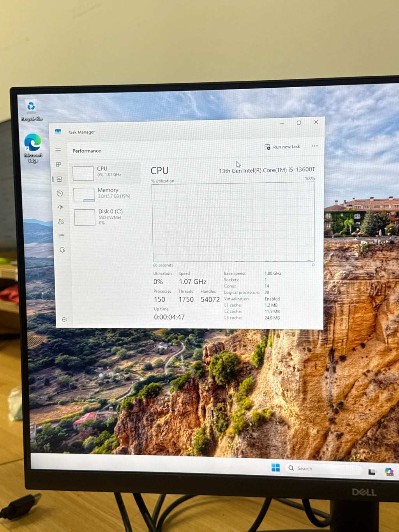Viewport: 399px width, 532px height.
Task: Click Run new task button
Action: click(282, 147)
